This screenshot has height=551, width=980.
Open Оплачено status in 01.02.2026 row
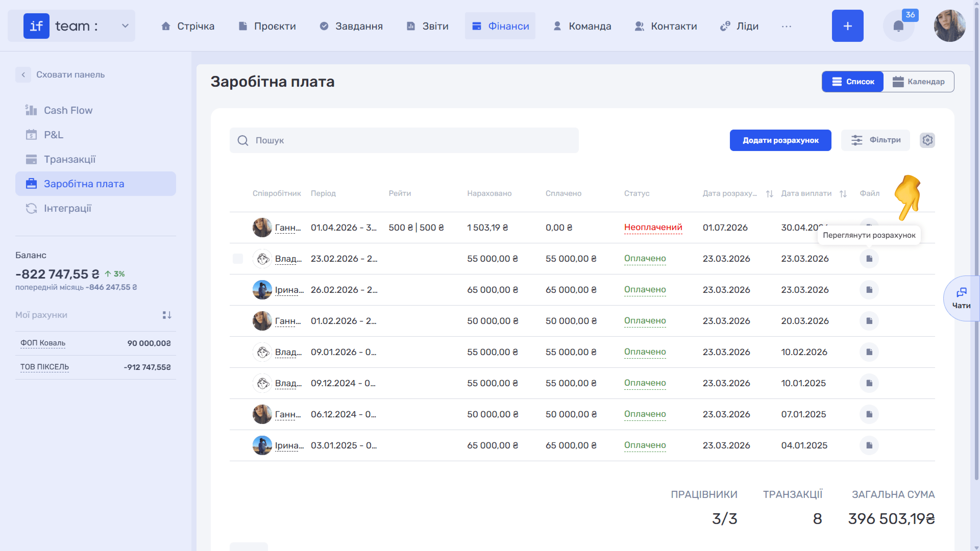pyautogui.click(x=645, y=321)
